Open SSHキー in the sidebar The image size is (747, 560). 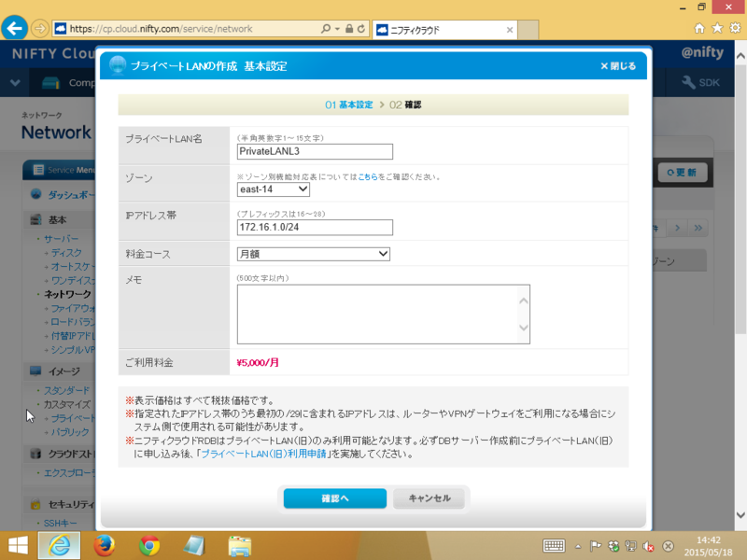point(60,523)
